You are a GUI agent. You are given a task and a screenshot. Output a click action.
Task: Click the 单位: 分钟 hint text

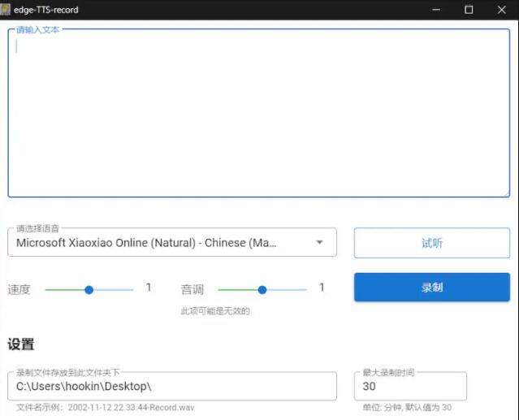[407, 408]
